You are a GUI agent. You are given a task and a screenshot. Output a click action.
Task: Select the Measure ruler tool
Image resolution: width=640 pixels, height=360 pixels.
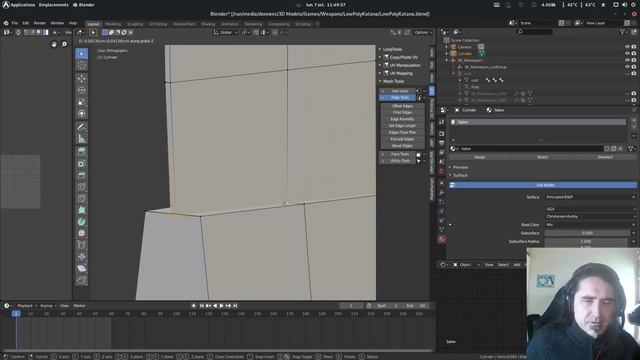[82, 139]
